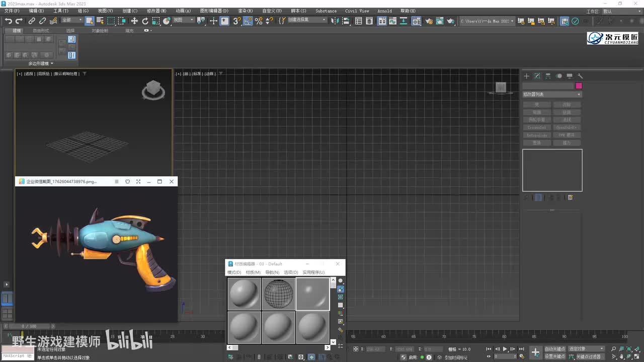Click the ViewCube in perspective viewport
Screen dimensions: 644x362
click(153, 90)
